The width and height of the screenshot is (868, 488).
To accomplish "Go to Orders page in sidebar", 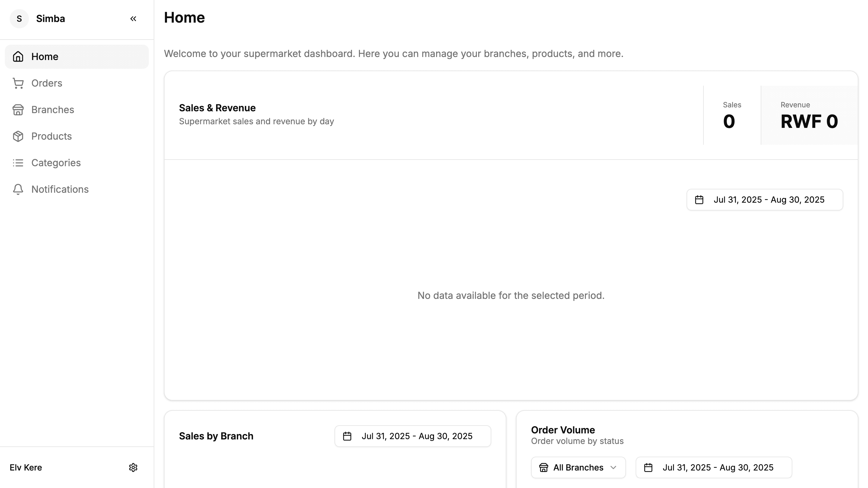I will (47, 83).
